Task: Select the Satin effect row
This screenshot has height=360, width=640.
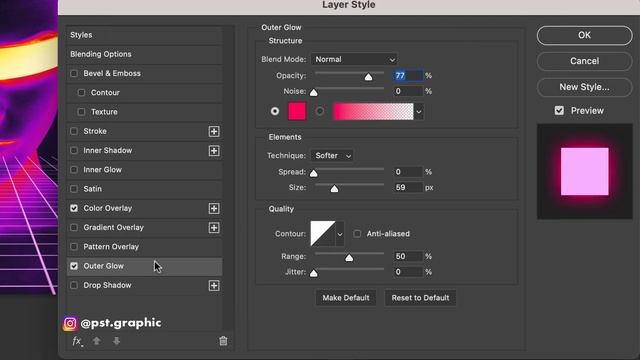Action: (x=144, y=189)
